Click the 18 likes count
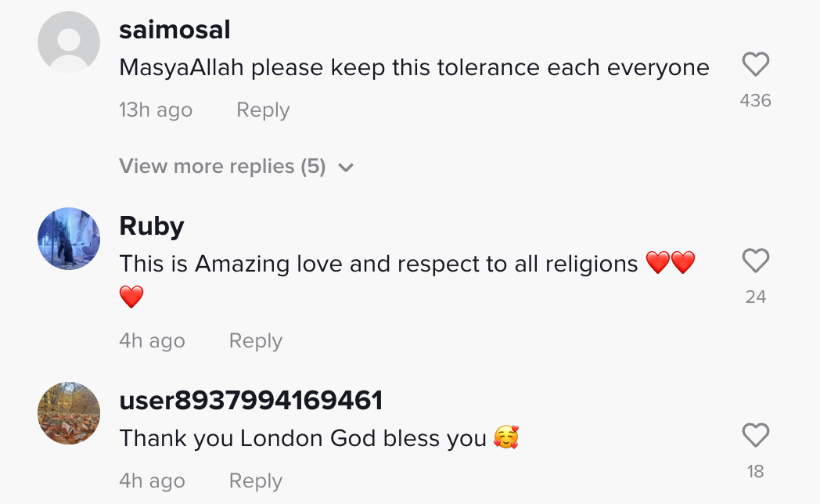This screenshot has height=504, width=820. pos(755,471)
